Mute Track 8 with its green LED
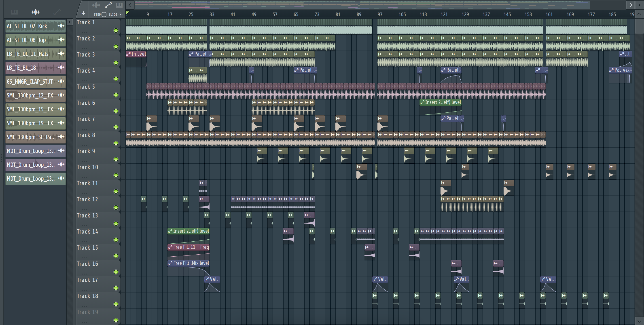 coord(116,143)
